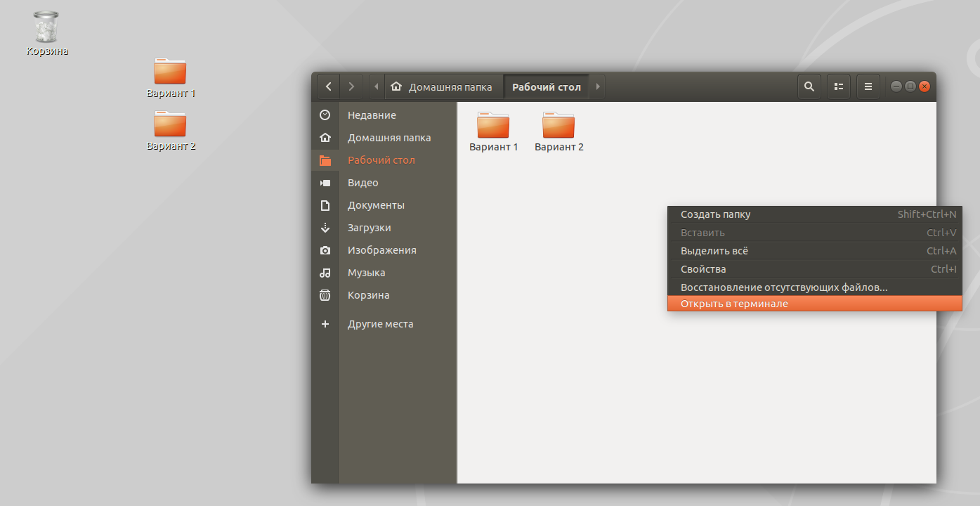Choose Свойства from context menu
980x506 pixels.
[814, 269]
